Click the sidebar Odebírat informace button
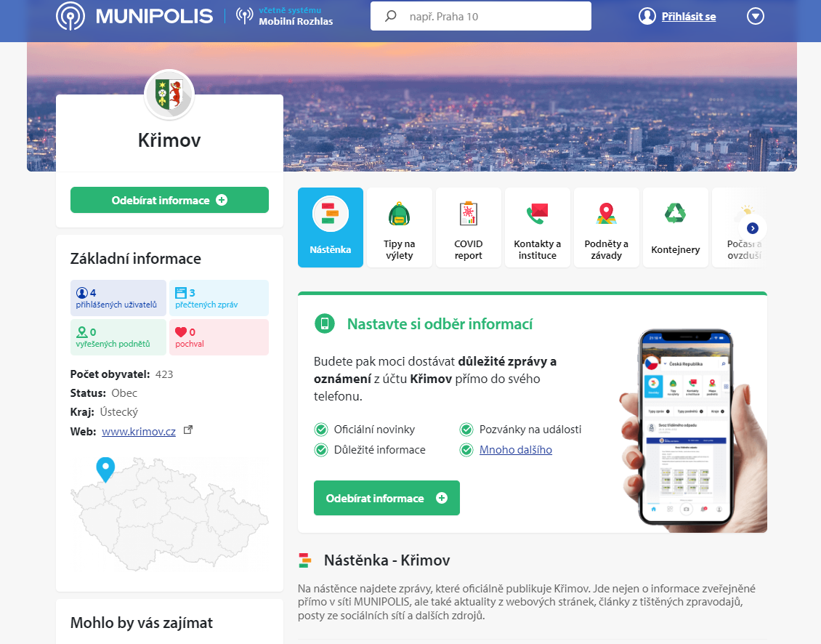This screenshot has width=821, height=644. click(x=169, y=200)
